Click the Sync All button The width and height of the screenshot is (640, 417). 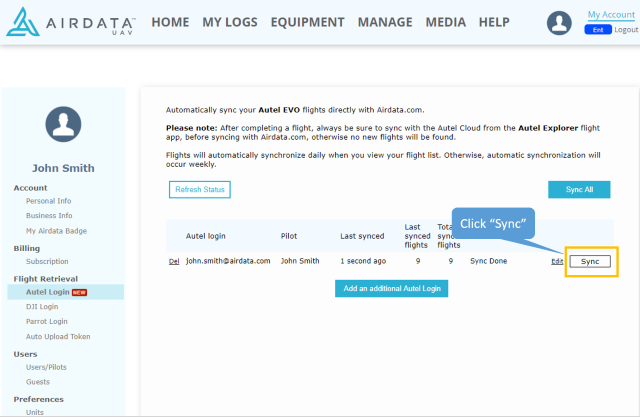579,190
